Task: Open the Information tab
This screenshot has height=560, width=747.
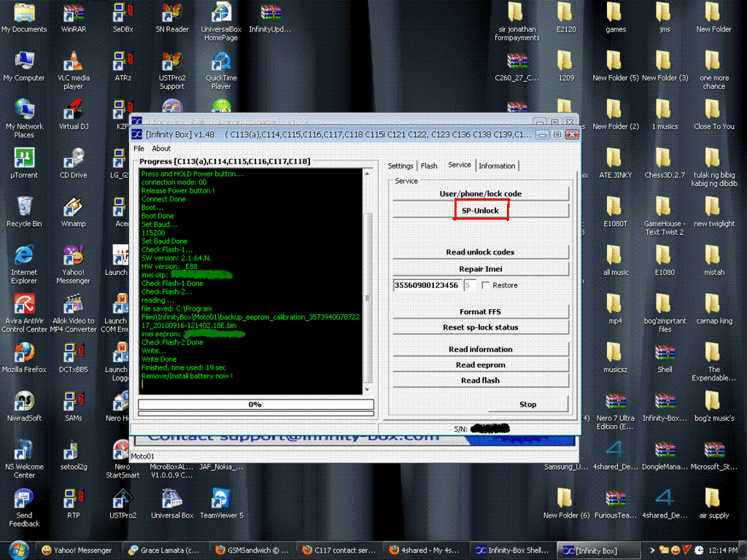Action: [497, 166]
